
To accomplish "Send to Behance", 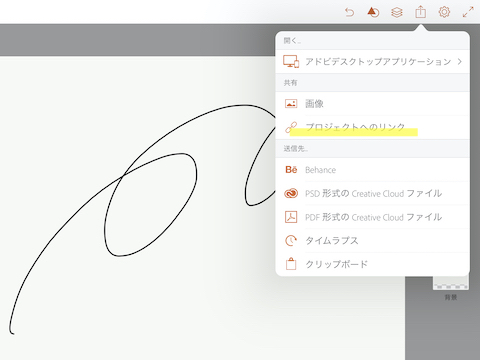I will pos(373,170).
